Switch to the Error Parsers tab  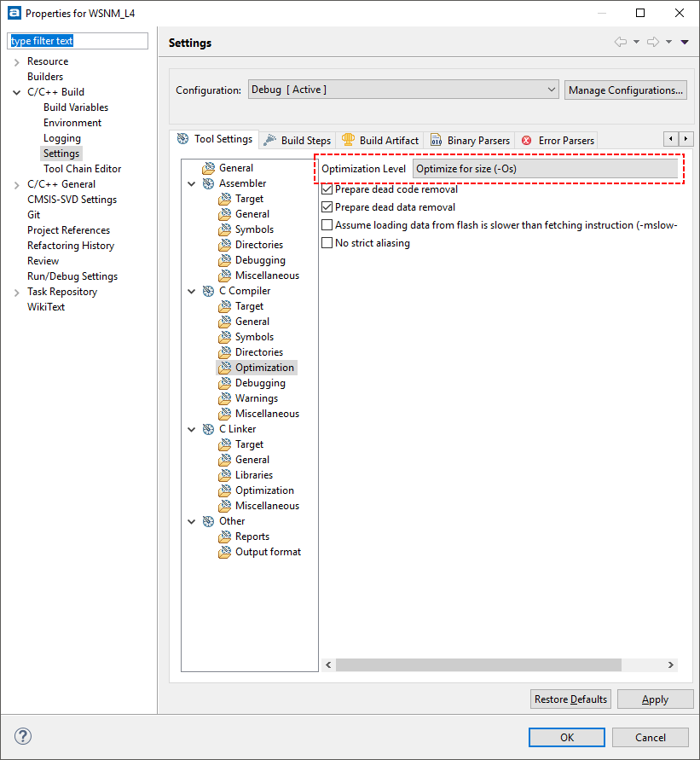tap(558, 140)
